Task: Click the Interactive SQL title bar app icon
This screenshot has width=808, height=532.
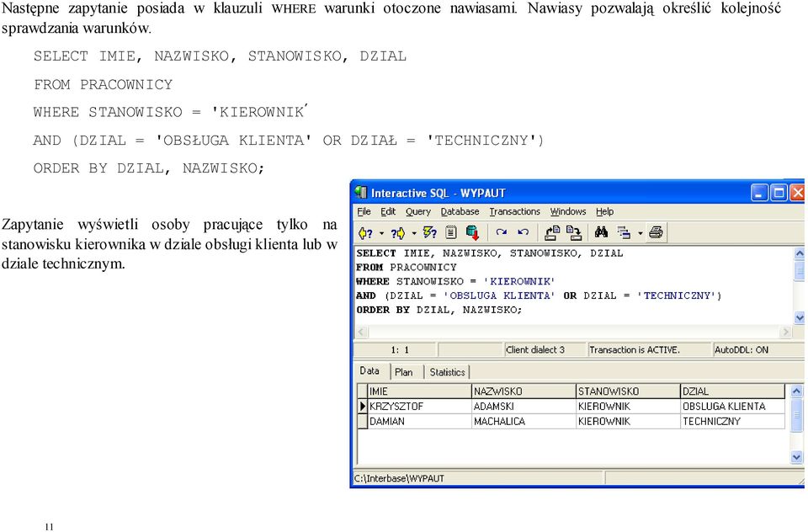Action: point(361,192)
